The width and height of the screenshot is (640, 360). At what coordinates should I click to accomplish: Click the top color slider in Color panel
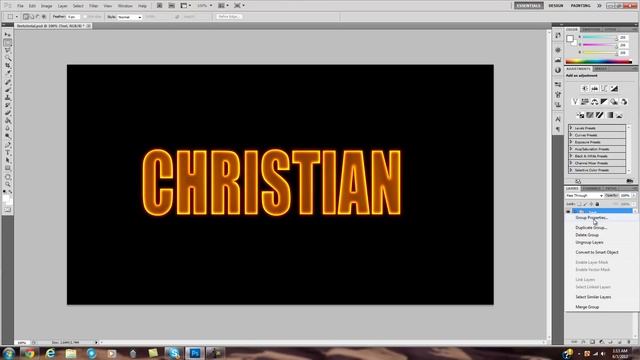(600, 38)
